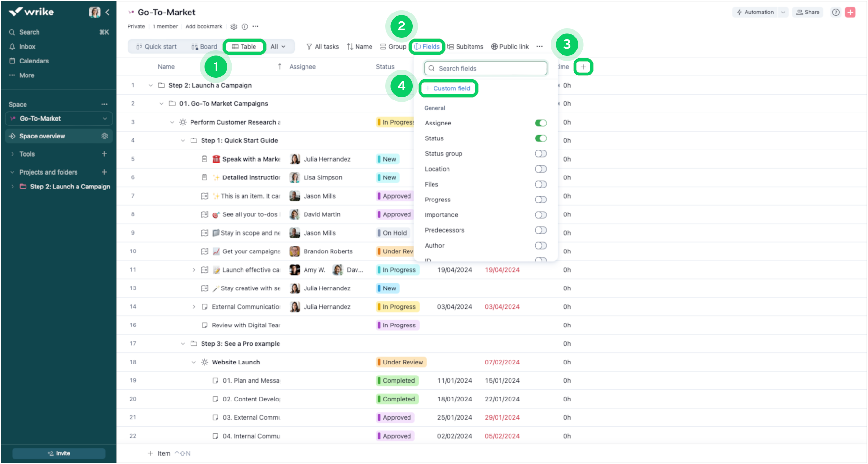868x464 pixels.
Task: Collapse the sidebar using the arrow icon
Action: [x=107, y=13]
